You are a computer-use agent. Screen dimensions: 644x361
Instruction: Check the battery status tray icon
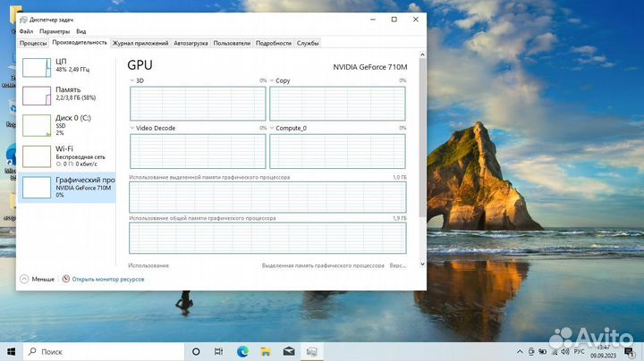pyautogui.click(x=543, y=351)
